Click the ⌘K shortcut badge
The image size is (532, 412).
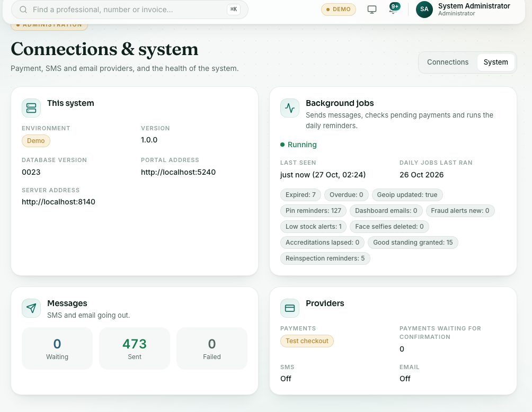234,10
